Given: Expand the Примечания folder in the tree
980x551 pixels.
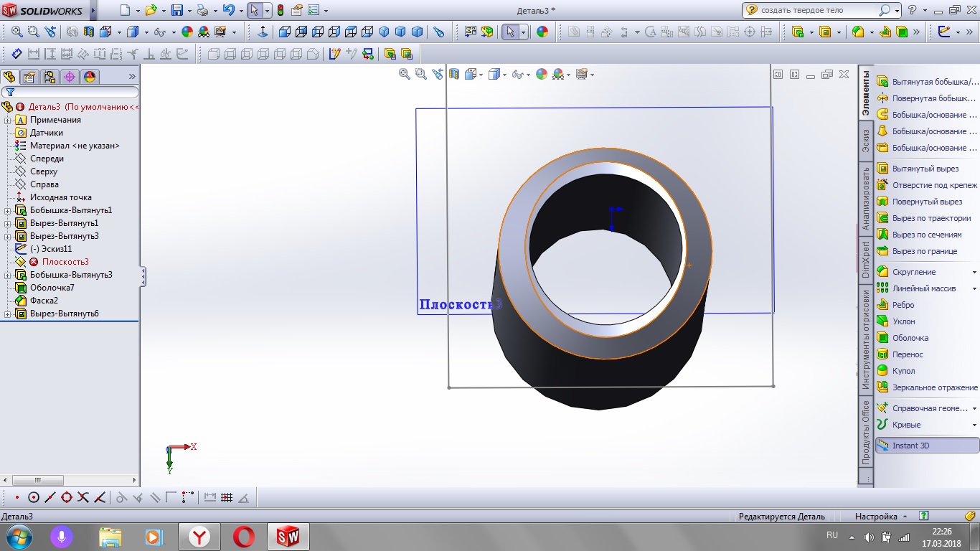Looking at the screenshot, I should [7, 120].
